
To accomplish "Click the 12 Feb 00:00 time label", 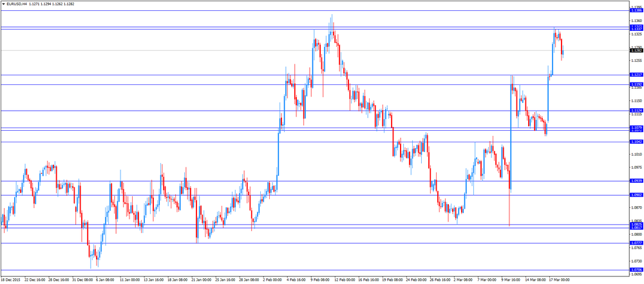I will [x=344, y=280].
